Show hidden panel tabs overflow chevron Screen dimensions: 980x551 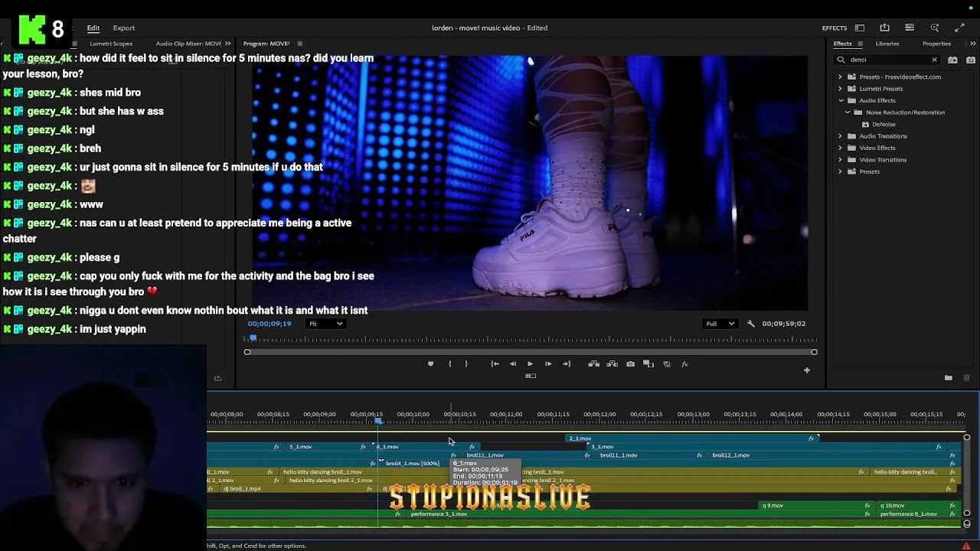pyautogui.click(x=972, y=44)
